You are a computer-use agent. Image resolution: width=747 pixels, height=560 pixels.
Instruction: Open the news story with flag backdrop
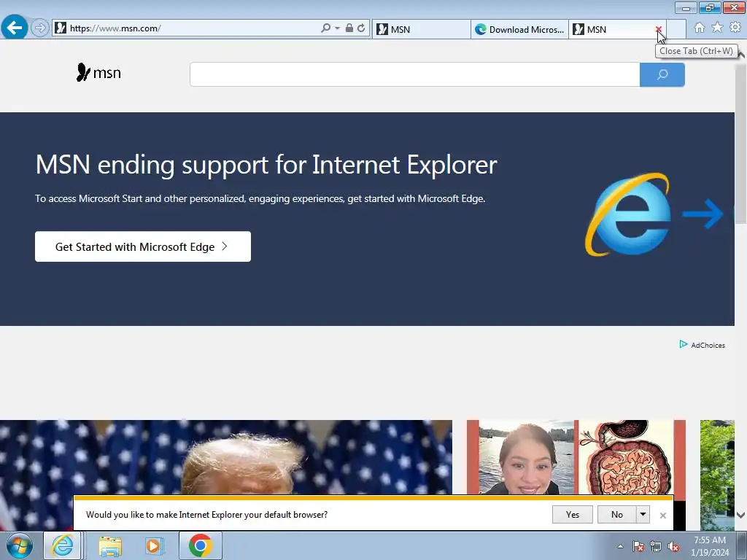click(x=226, y=457)
